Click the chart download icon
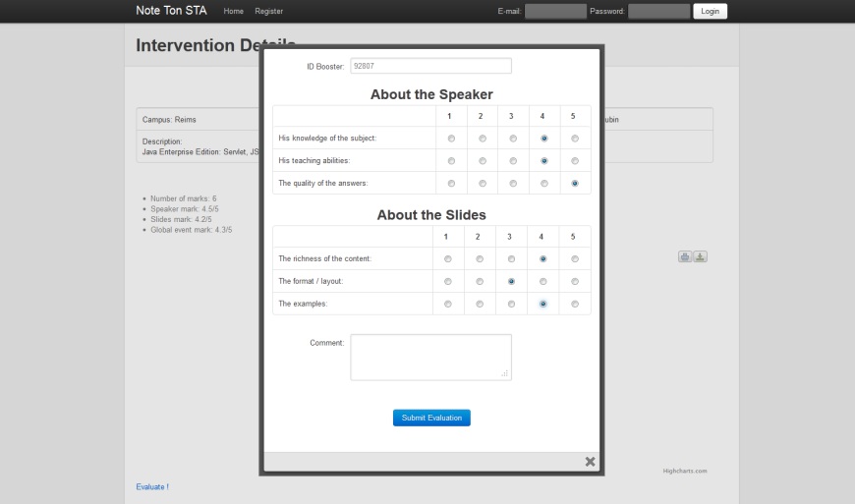 point(700,256)
